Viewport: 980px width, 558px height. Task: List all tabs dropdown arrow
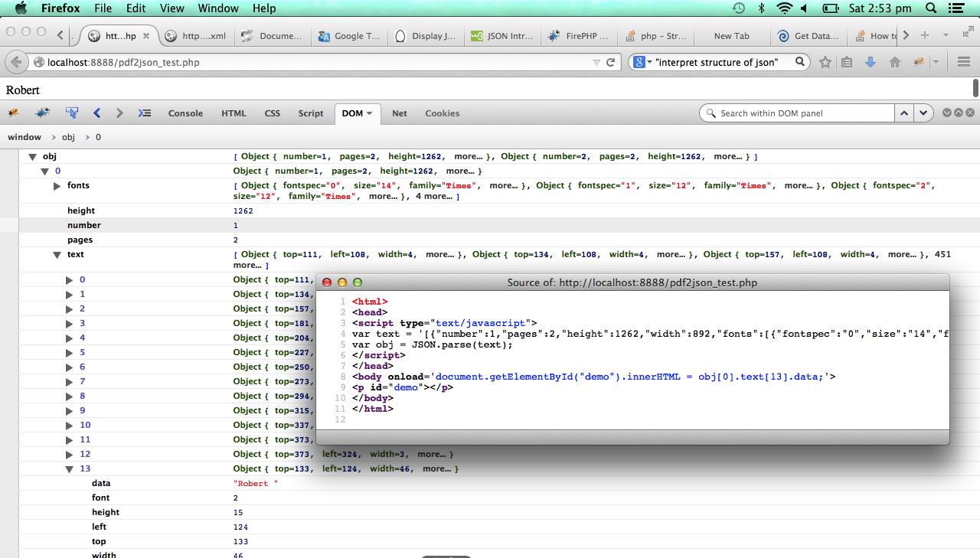pos(946,35)
